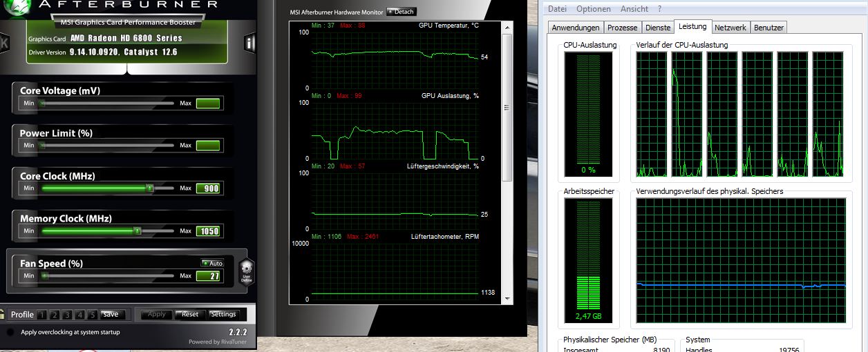The height and width of the screenshot is (352, 868).
Task: Click the Memory Clock slider handle
Action: (x=137, y=231)
